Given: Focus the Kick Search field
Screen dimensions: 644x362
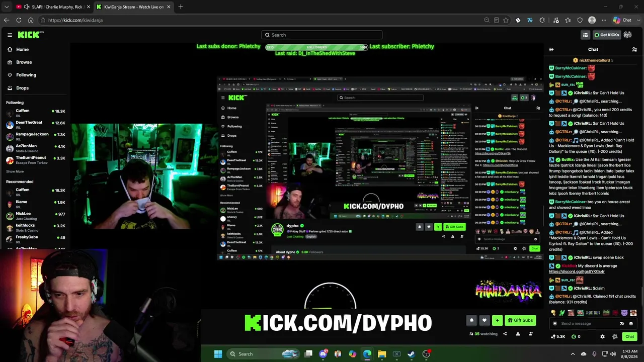Looking at the screenshot, I should coord(322,35).
